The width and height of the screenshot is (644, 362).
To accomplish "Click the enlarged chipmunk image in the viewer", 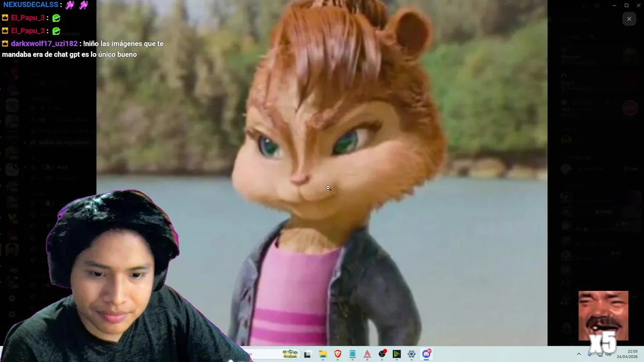I will 322,173.
